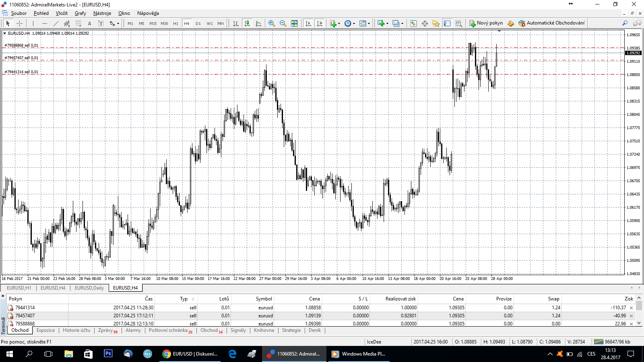This screenshot has height=362, width=644.
Task: Toggle the Terminal panel icon
Action: 447,23
